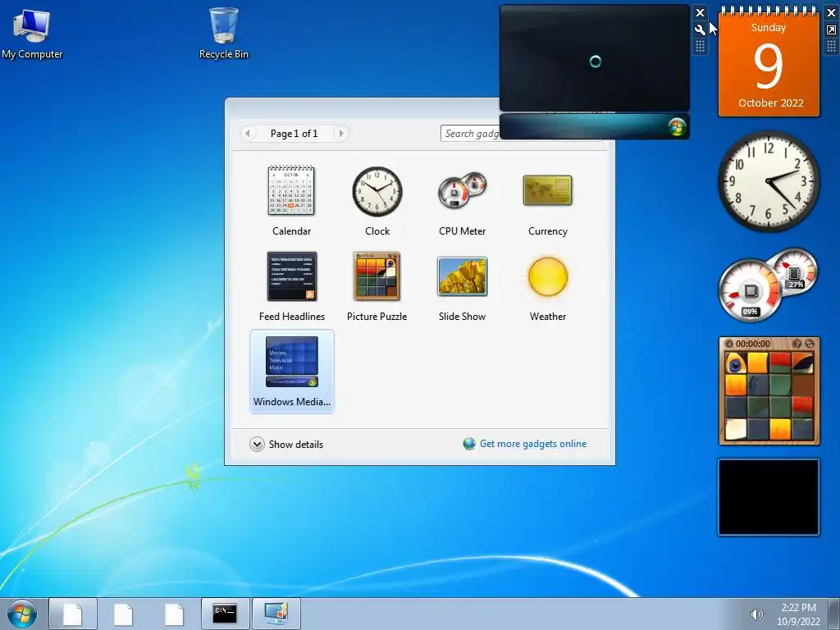
Task: Click the "Sunday" label on the Calendar gadget
Action: [x=768, y=28]
